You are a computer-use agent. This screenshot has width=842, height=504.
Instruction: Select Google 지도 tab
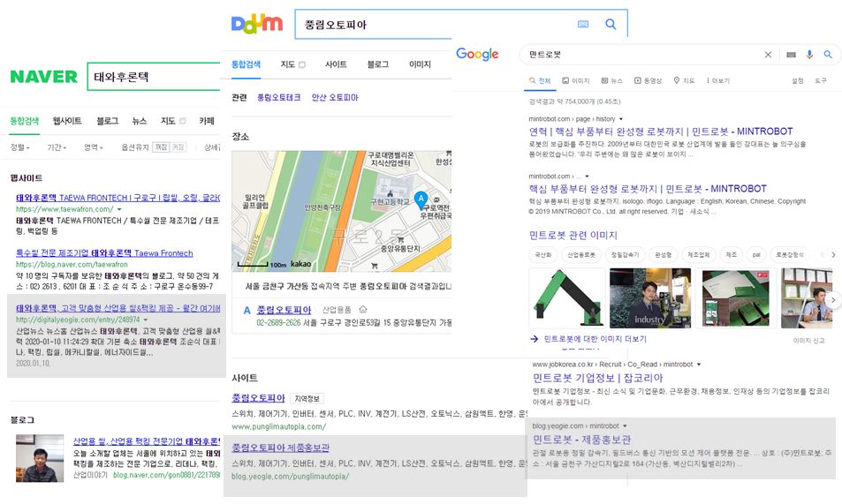684,80
